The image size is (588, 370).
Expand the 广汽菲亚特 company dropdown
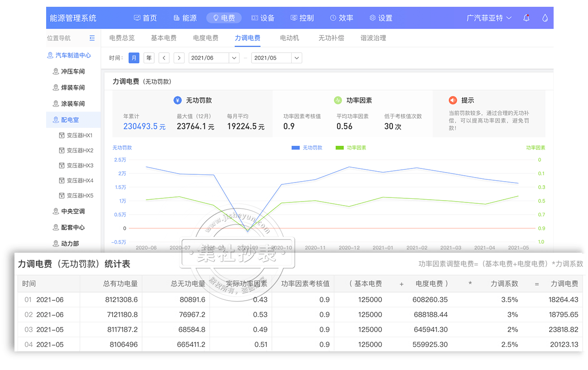click(489, 18)
